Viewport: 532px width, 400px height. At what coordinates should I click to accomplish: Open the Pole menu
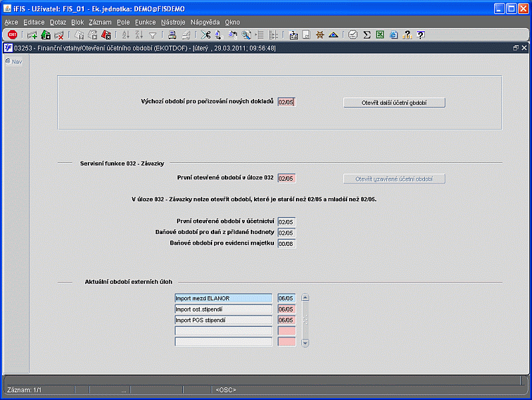123,22
